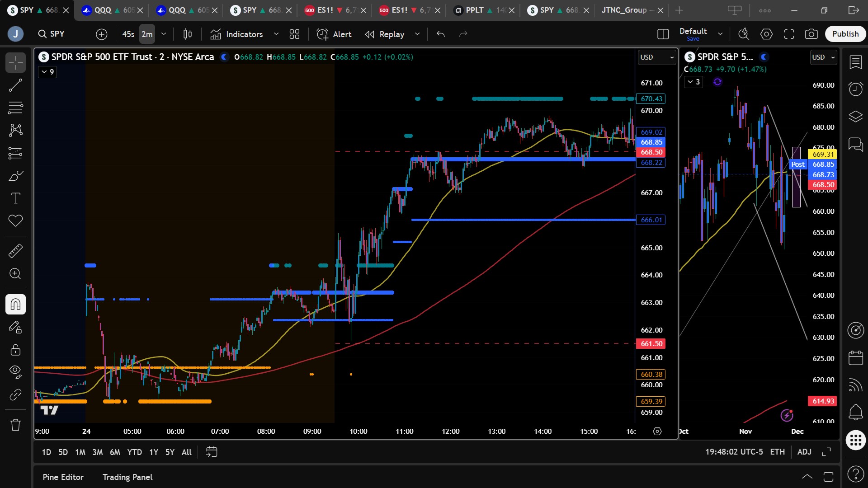Select the 1Y date range
868x488 pixels.
click(x=154, y=452)
